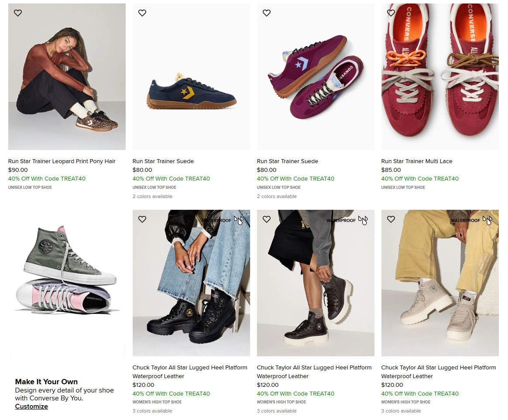Open the Customize link under Make It Your Own
The image size is (508, 420).
[31, 406]
